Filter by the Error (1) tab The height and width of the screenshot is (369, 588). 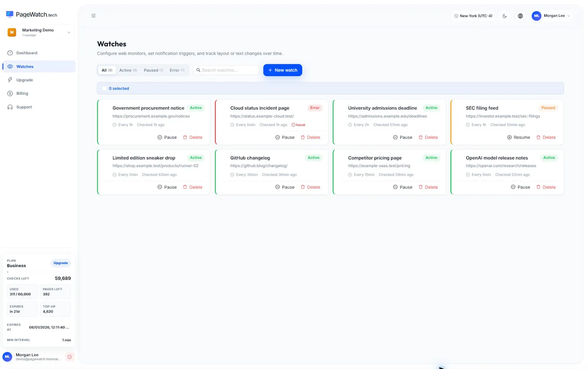point(177,70)
